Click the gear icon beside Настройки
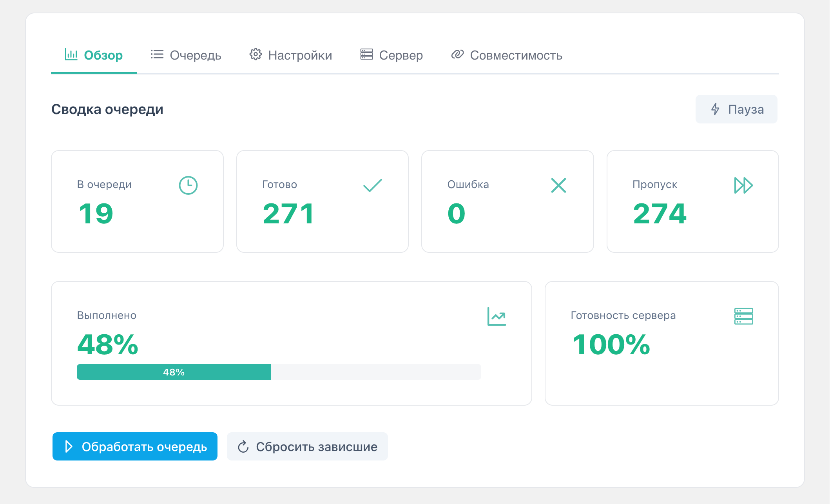This screenshot has width=830, height=504. (256, 54)
